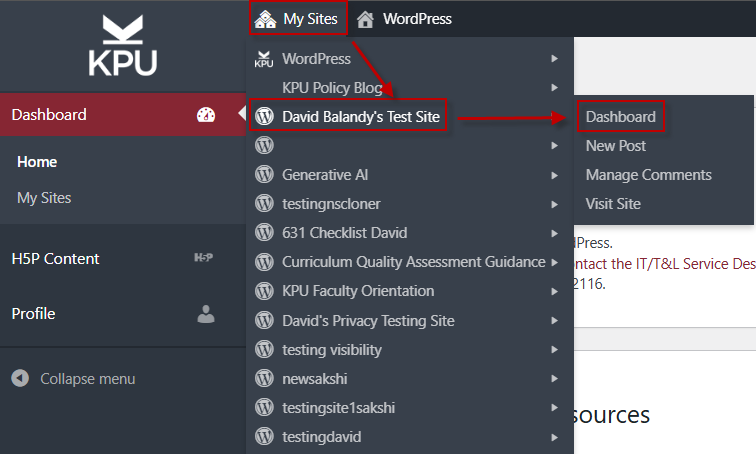
Task: Expand KPU Faculty Orientation submenu arrow
Action: click(554, 291)
